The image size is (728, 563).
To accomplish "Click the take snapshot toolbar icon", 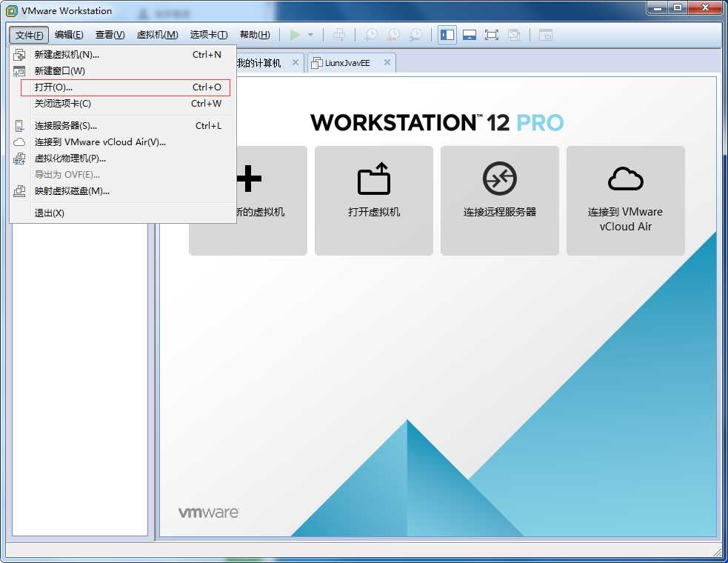I will pyautogui.click(x=370, y=35).
